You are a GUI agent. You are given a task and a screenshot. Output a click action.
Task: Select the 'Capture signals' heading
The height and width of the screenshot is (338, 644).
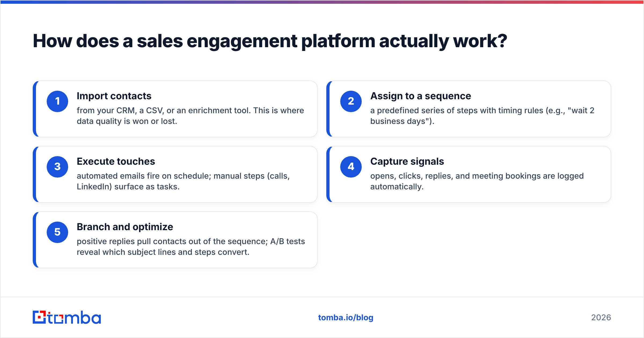click(407, 161)
